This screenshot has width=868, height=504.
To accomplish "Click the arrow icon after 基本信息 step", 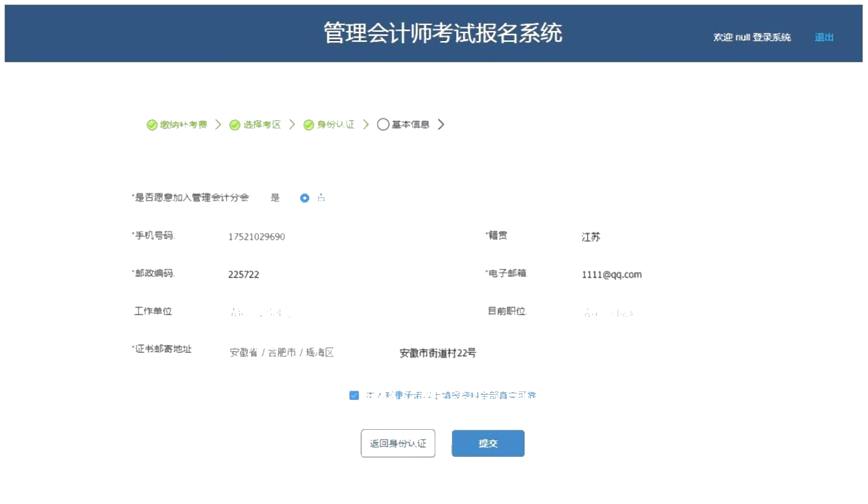I will pyautogui.click(x=442, y=124).
